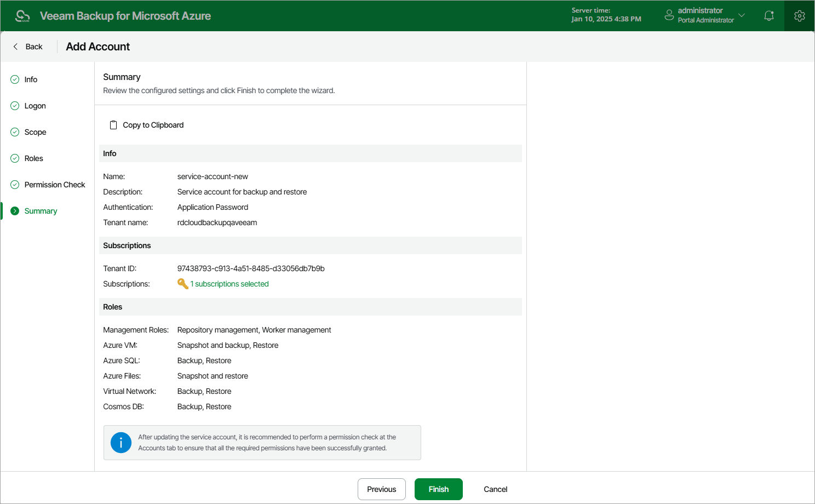The image size is (815, 504).
Task: Click the description Service account for backup and restore
Action: click(x=242, y=192)
